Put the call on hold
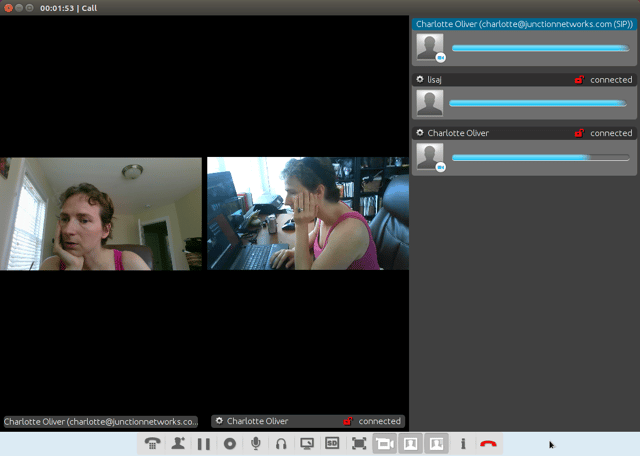Screen dimensions: 640x456 204,443
